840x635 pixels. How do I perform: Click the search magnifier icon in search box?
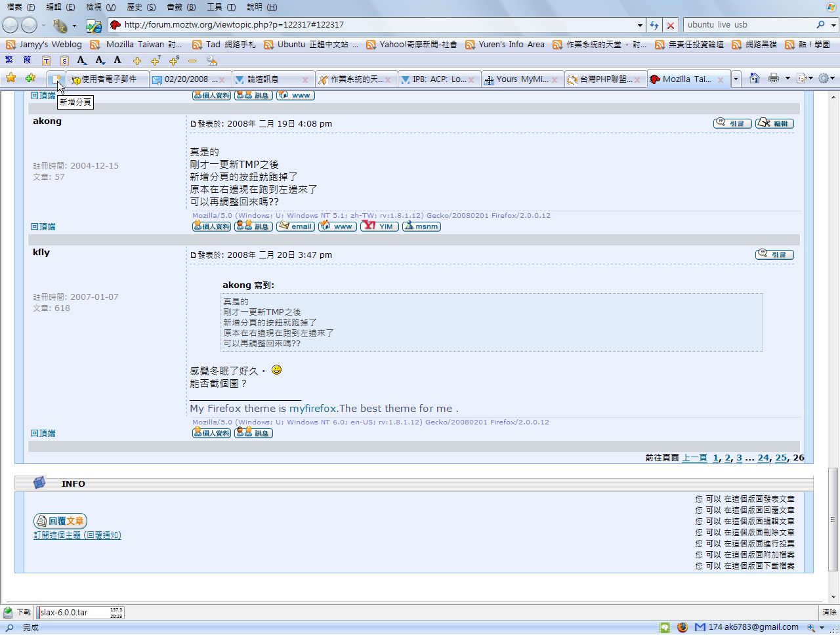(x=820, y=25)
